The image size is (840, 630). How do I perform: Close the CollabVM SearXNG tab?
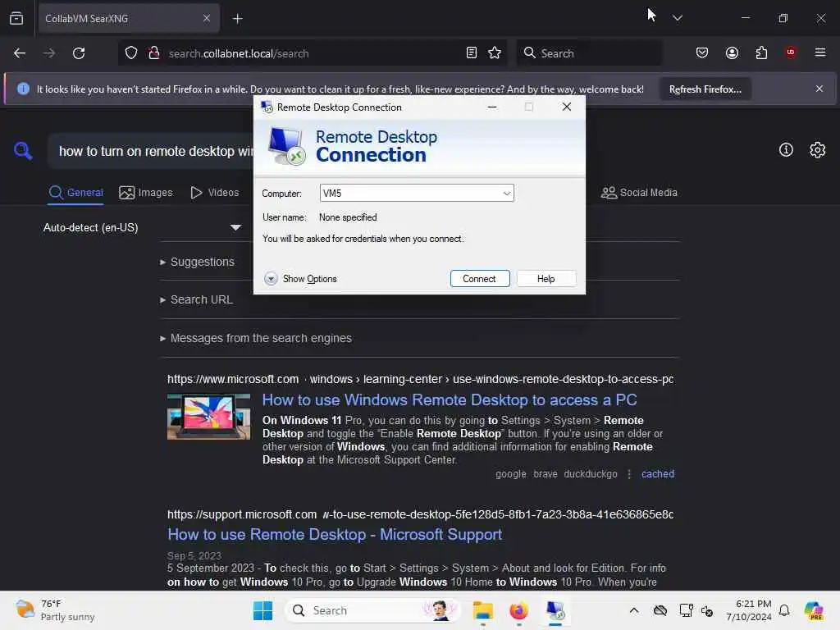tap(206, 18)
